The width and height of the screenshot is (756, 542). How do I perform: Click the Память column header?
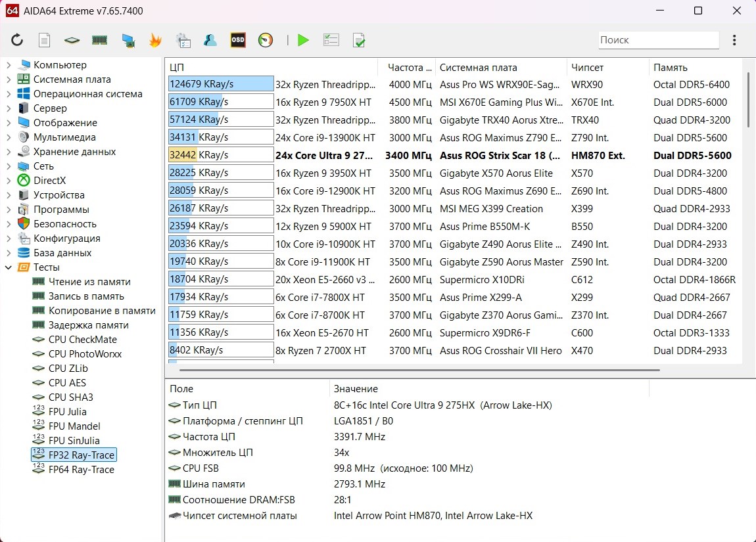[x=670, y=68]
